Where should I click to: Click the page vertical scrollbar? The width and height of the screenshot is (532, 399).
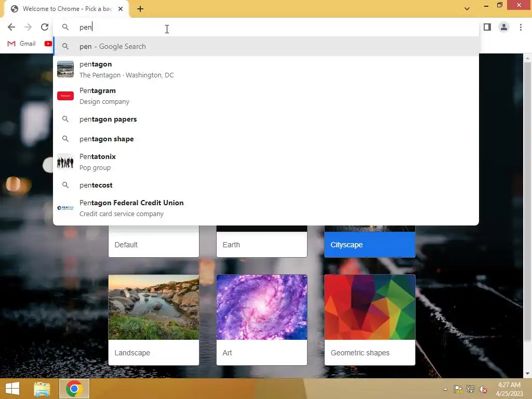527,201
